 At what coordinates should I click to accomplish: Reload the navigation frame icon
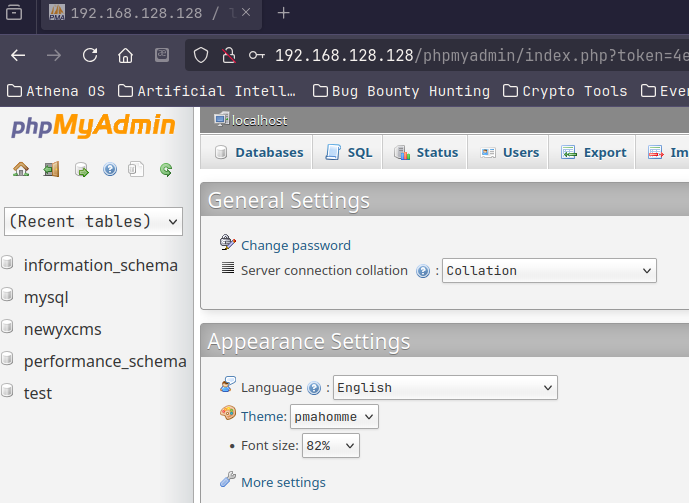(166, 170)
